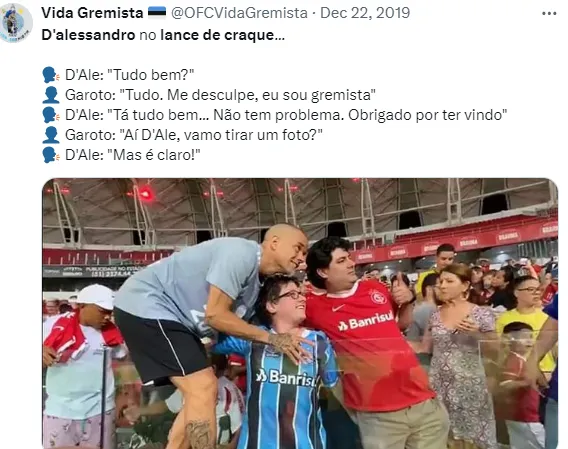Click the Banrisul logo on red jersey
Screen dimensions: 568x449
pos(366,321)
